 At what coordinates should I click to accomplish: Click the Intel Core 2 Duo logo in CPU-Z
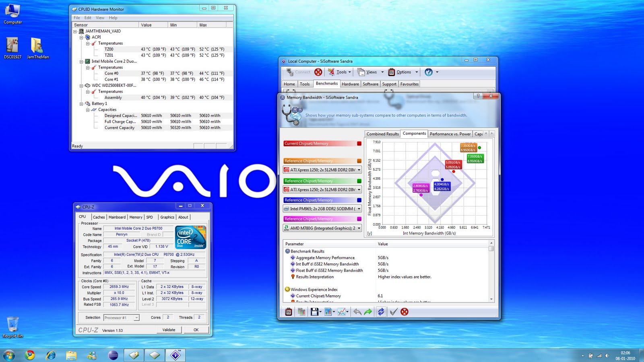(x=191, y=237)
